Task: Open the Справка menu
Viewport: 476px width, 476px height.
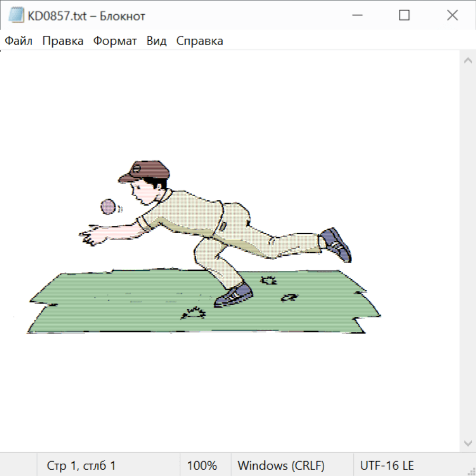Action: point(199,41)
